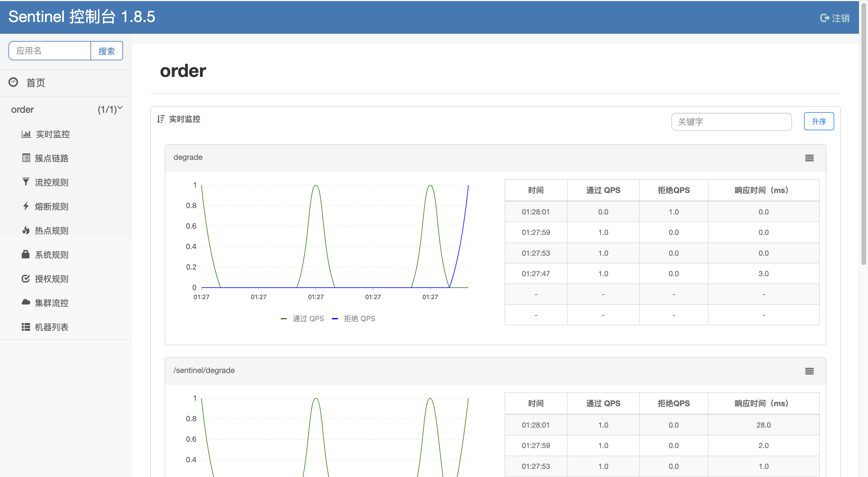Click the Sentinel 控制台 1.8.5 title
Viewport: 868px width, 477px height.
tap(81, 17)
